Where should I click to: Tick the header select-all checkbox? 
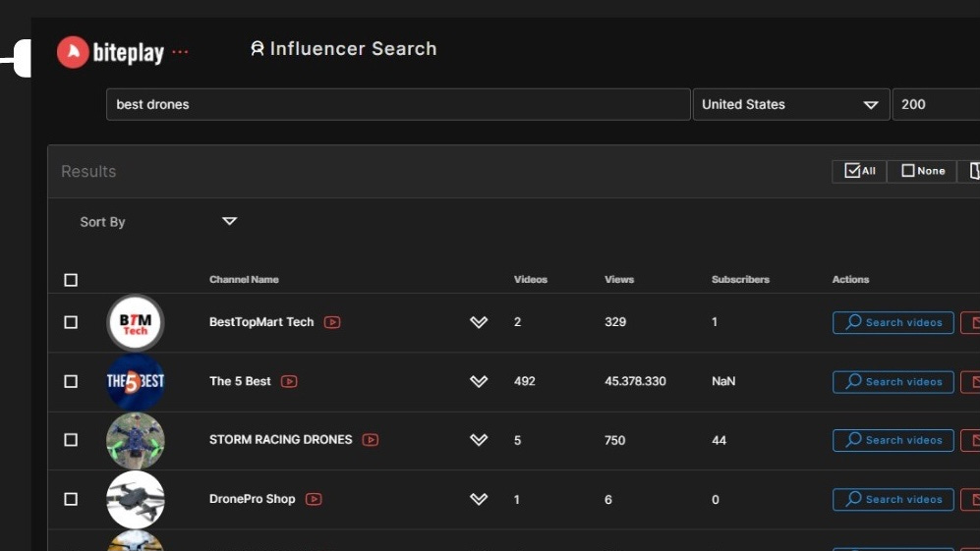coord(71,280)
